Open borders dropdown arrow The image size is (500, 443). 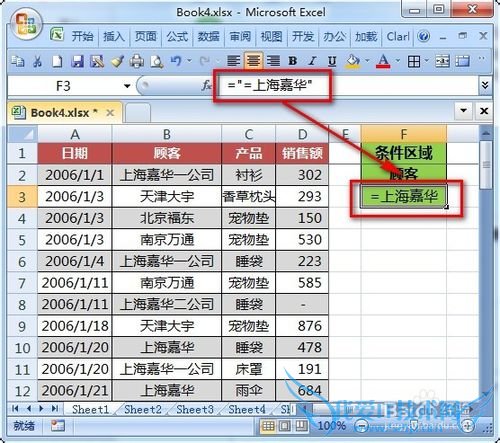point(427,61)
